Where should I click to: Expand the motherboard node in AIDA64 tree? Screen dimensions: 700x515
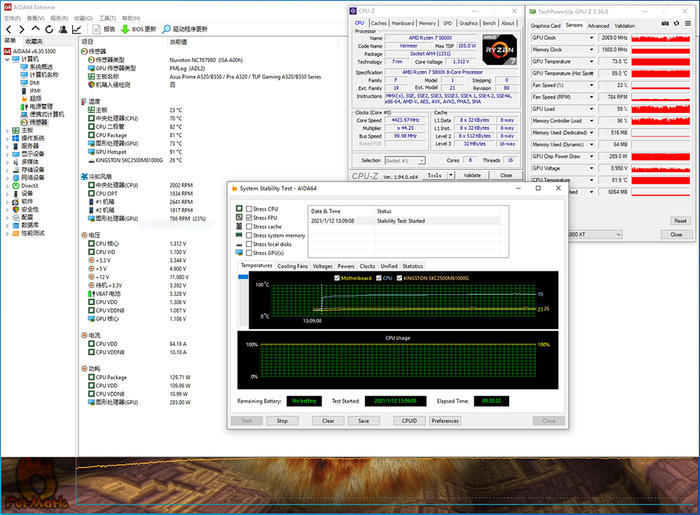point(7,131)
